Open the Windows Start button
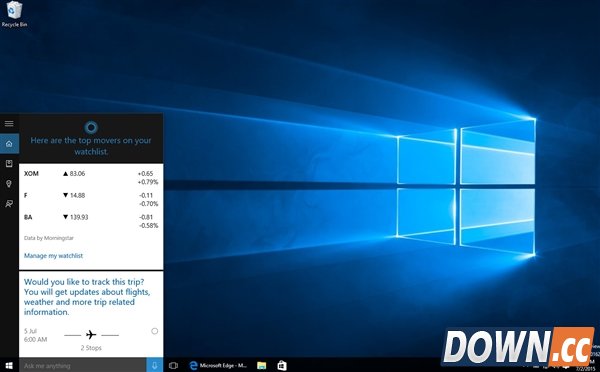 pos(9,365)
